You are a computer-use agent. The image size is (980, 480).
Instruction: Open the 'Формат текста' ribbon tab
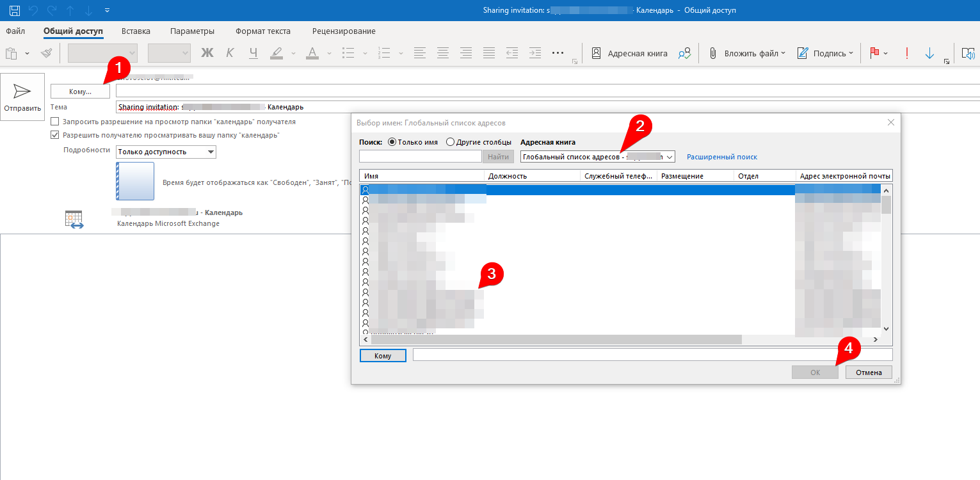[262, 31]
